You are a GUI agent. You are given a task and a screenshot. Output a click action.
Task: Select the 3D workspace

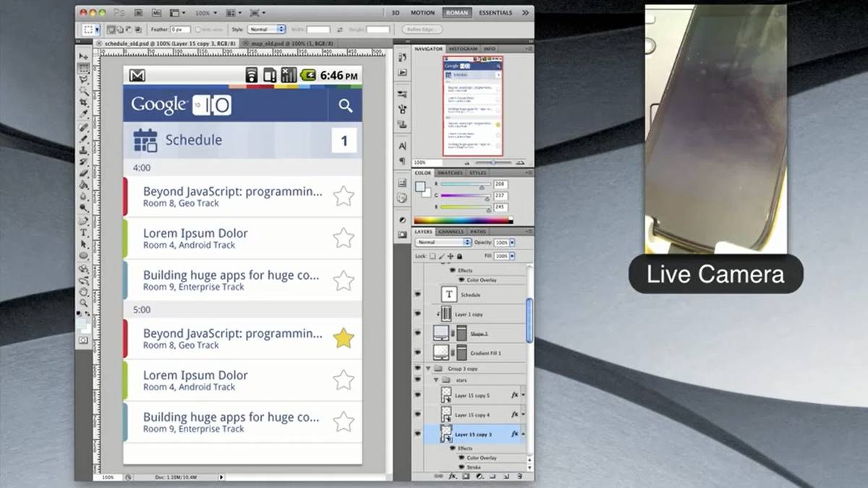pyautogui.click(x=396, y=12)
